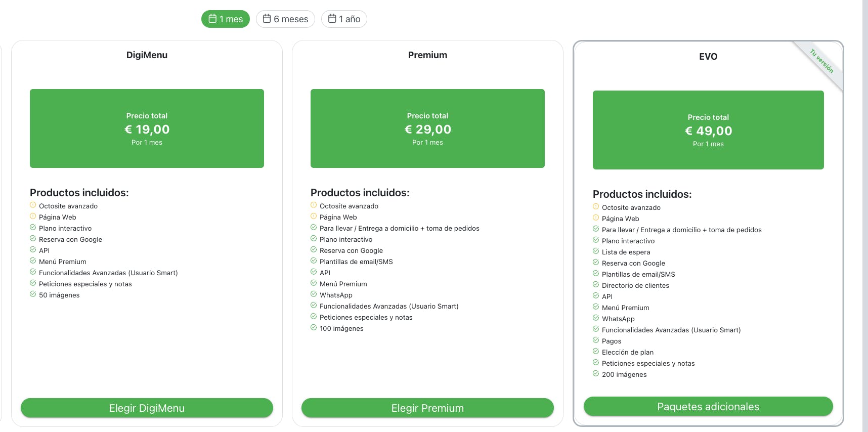Click the check icon beside EVO Lista de espera

coord(596,251)
